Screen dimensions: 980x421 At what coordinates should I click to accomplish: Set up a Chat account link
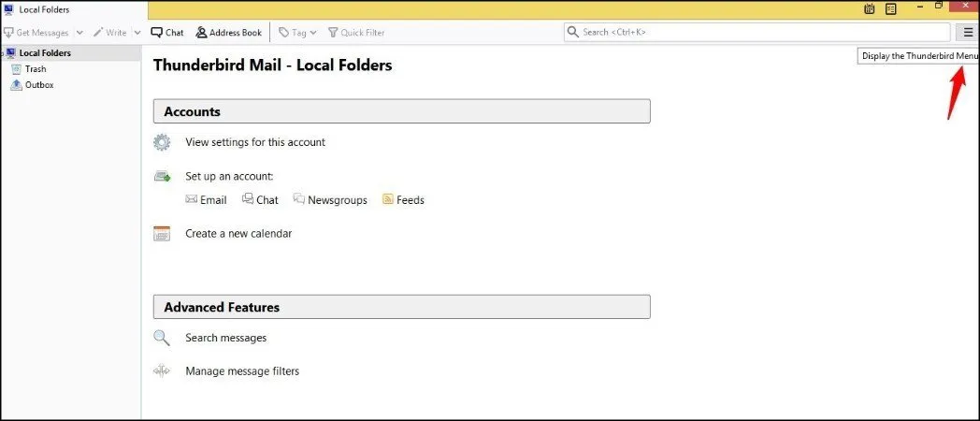(260, 200)
